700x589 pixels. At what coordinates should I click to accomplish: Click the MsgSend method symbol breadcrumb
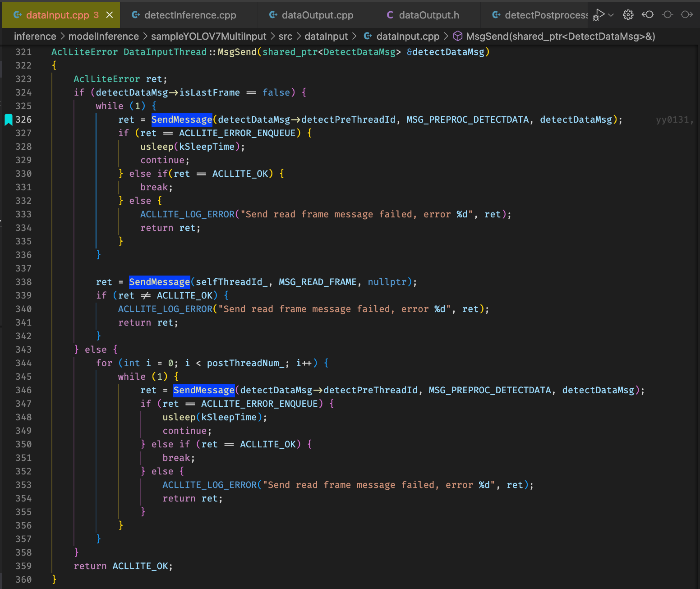(x=561, y=37)
